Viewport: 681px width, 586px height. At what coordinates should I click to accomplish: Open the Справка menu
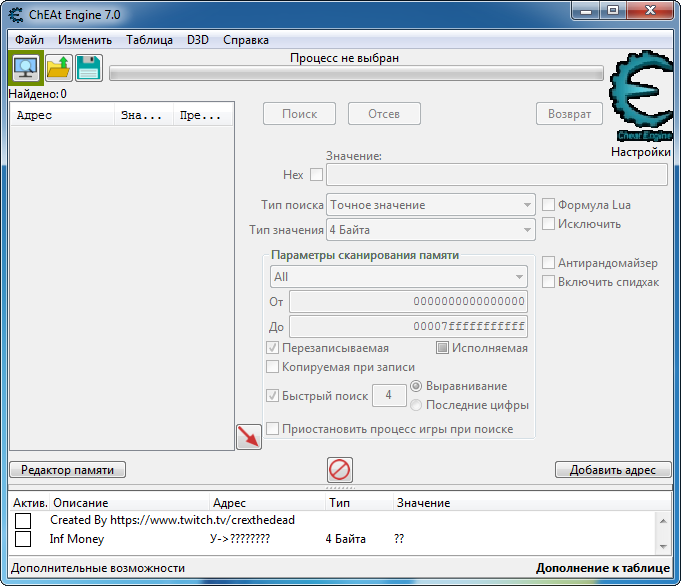[x=246, y=40]
